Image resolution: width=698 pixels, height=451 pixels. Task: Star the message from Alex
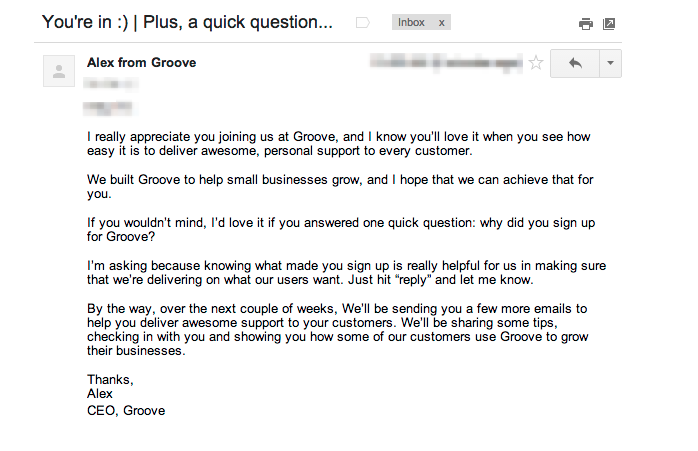tap(536, 63)
